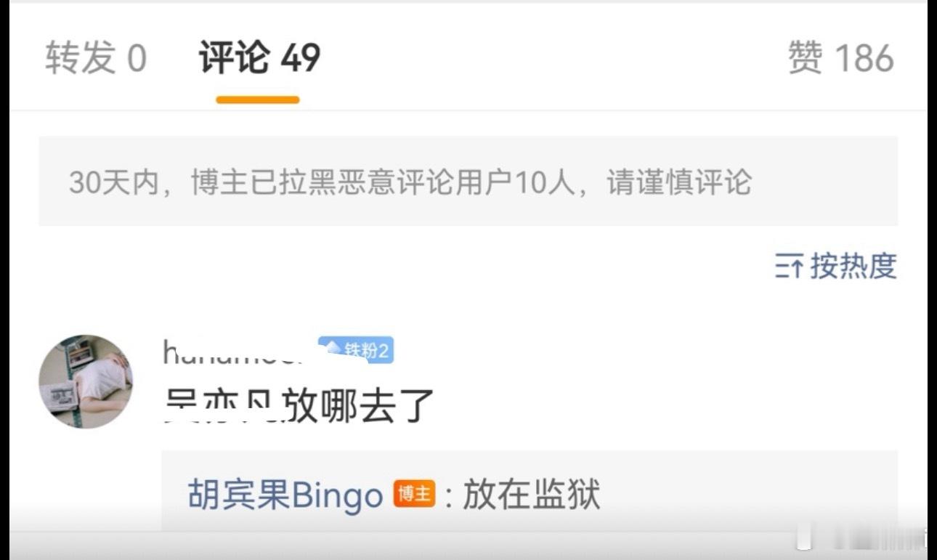Expand the reply thread box under the comment
The width and height of the screenshot is (937, 560).
tap(530, 490)
